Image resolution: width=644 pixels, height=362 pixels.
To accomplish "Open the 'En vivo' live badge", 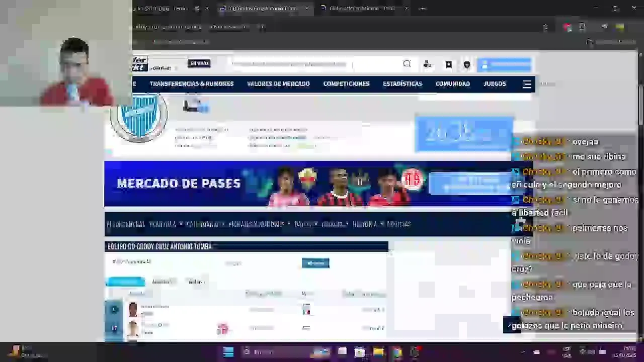I will tap(199, 63).
